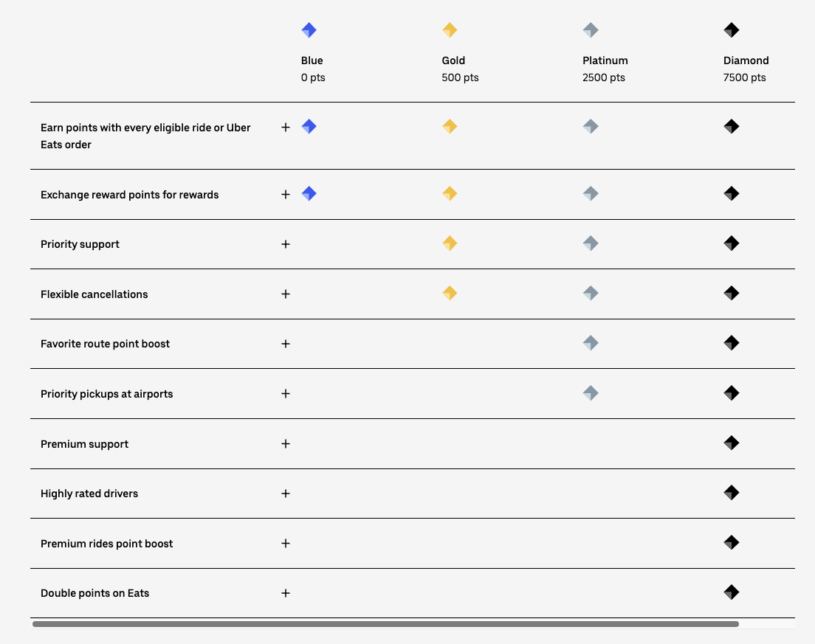Click Gold diamond in Exchange reward points row
The height and width of the screenshot is (644, 815).
pos(450,194)
